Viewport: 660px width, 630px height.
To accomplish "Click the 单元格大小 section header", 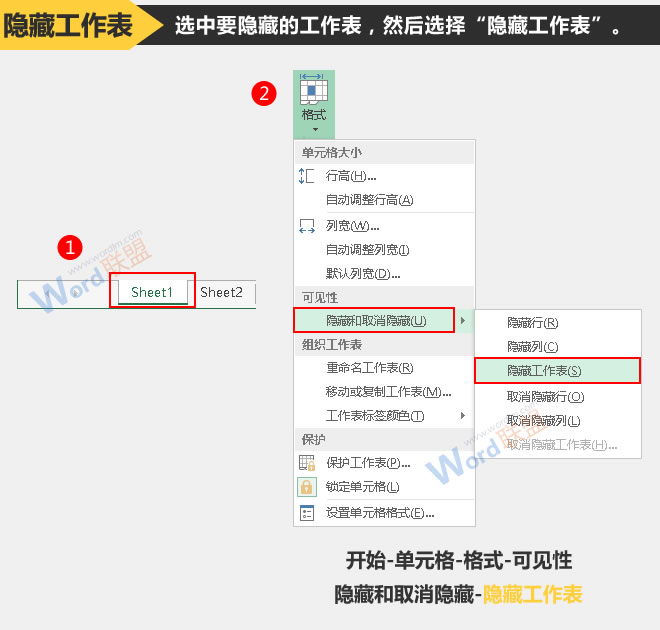I will (x=385, y=153).
